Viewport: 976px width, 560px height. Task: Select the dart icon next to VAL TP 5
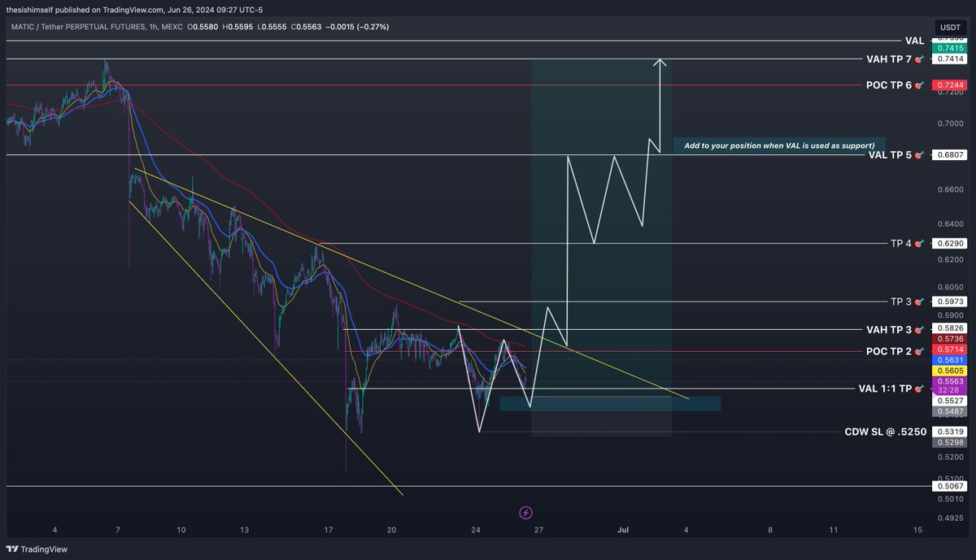(919, 155)
